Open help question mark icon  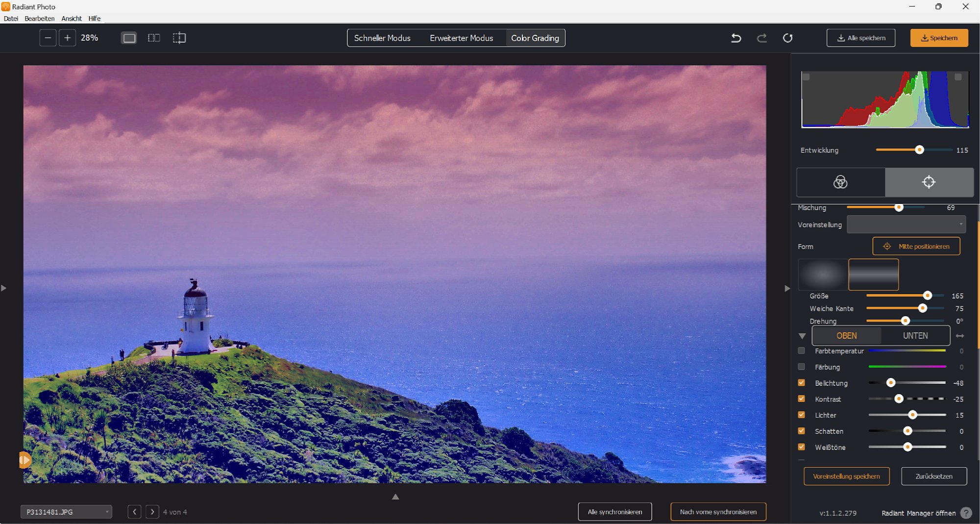coord(966,513)
